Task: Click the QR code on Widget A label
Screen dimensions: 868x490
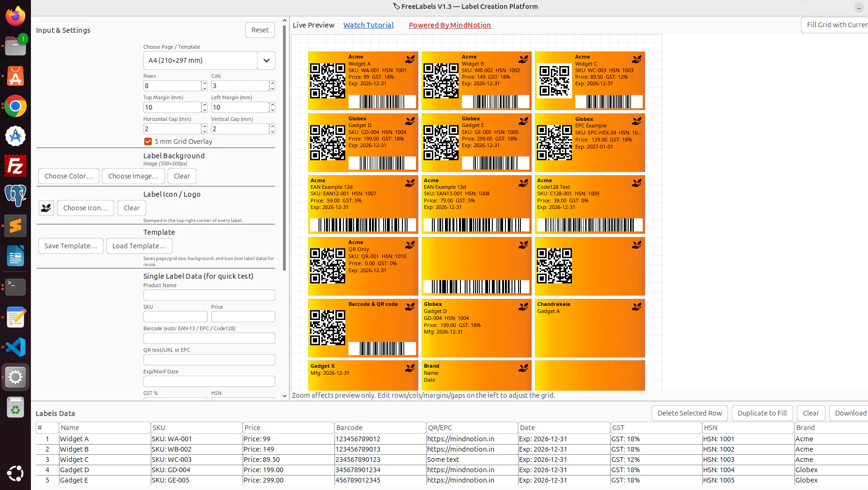Action: click(327, 80)
